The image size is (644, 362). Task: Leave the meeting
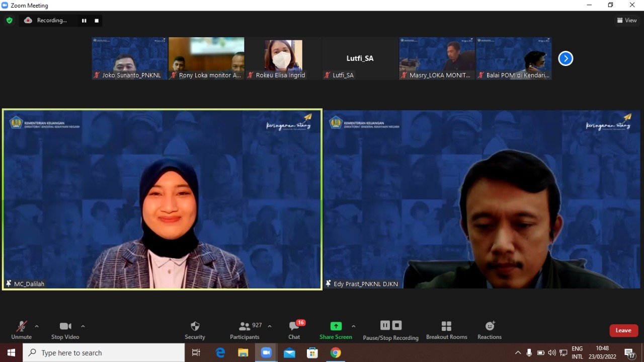[623, 330]
